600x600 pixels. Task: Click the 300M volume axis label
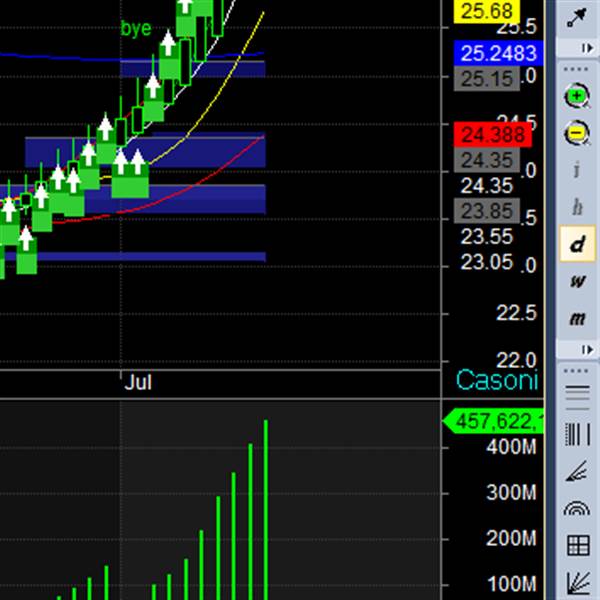(x=511, y=493)
